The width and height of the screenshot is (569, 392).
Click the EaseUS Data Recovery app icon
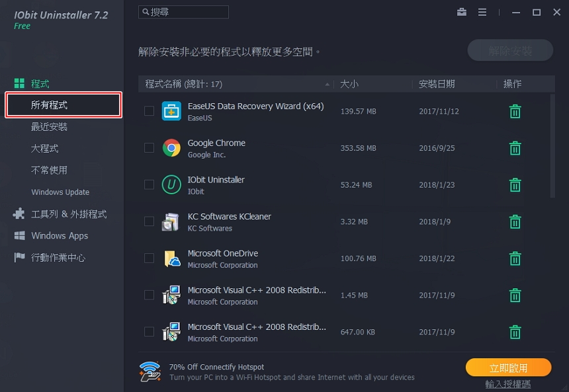(171, 111)
